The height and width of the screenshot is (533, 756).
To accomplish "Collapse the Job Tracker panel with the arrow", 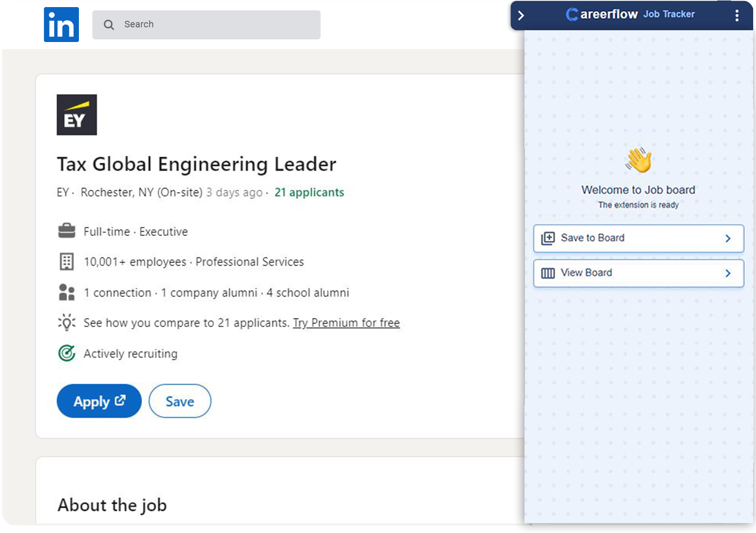I will pyautogui.click(x=521, y=15).
